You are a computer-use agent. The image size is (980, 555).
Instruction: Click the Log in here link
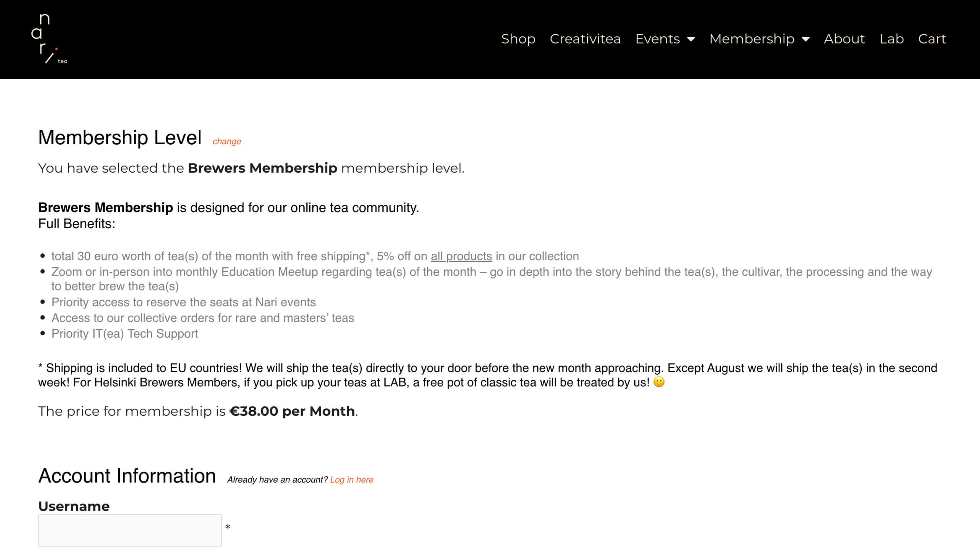click(351, 480)
